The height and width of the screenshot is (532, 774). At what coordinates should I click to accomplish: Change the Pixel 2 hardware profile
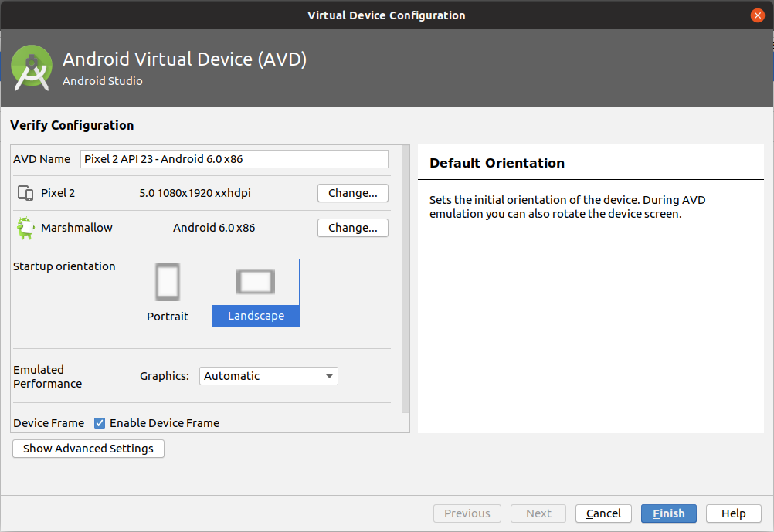point(353,193)
